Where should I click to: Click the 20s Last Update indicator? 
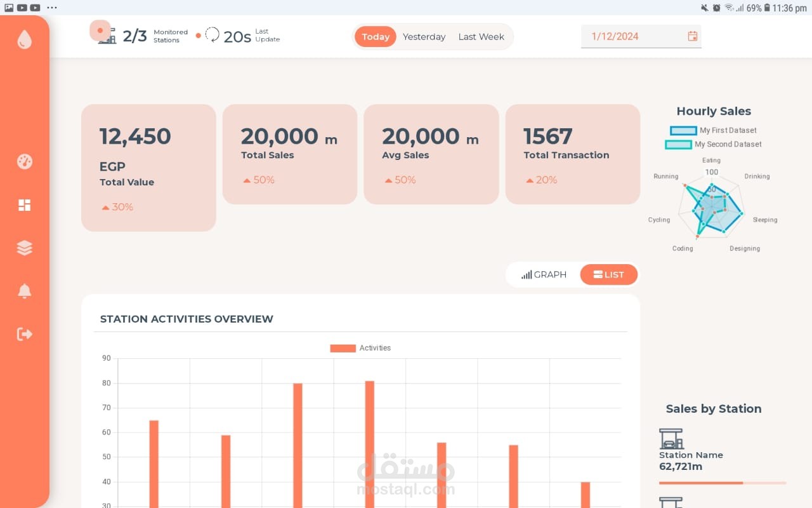tap(242, 36)
